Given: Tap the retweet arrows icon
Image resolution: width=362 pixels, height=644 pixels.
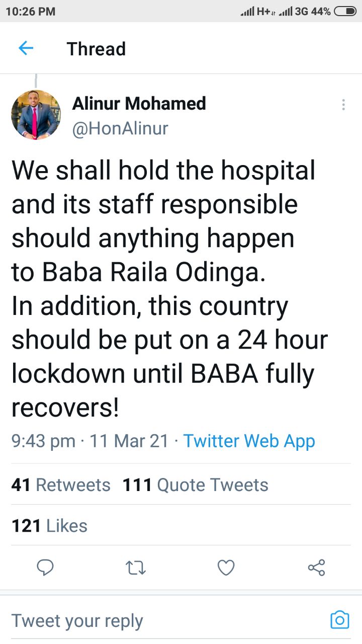Looking at the screenshot, I should 136,568.
